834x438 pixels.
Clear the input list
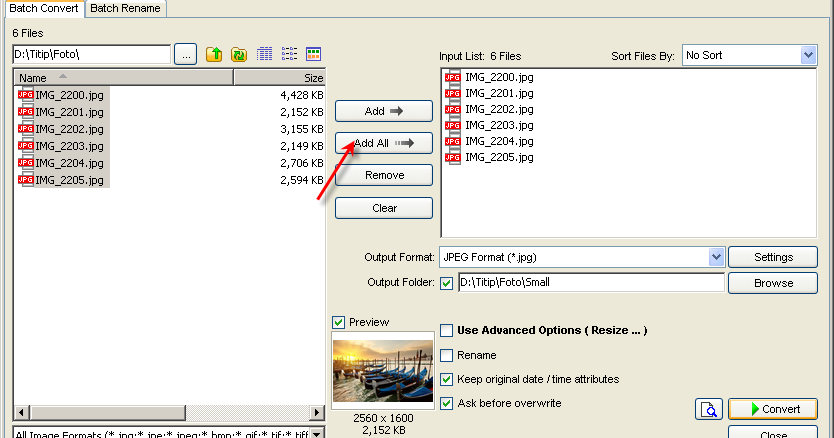[x=383, y=208]
